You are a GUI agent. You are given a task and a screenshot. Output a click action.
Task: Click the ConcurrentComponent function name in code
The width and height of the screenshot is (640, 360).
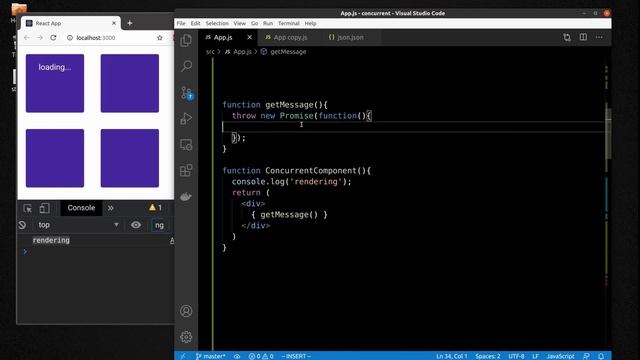tap(311, 171)
